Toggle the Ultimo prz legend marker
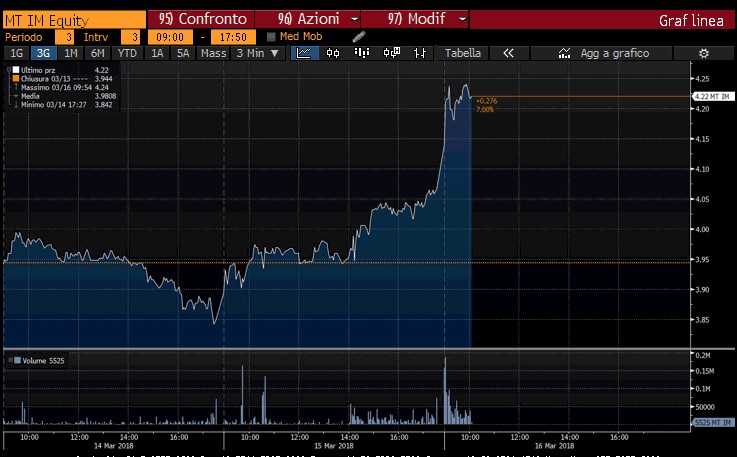 coord(16,70)
